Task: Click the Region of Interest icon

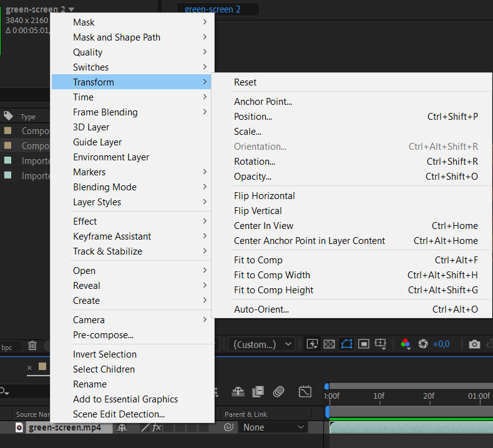Action: click(364, 344)
